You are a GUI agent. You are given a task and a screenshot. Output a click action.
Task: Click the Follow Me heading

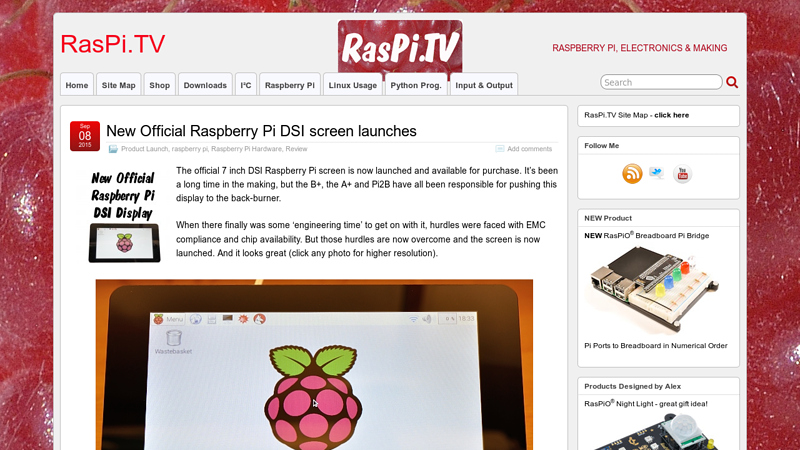(602, 145)
